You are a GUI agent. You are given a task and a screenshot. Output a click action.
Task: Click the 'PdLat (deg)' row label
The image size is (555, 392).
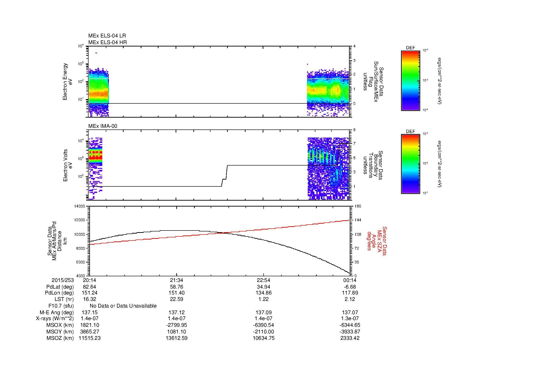60,287
